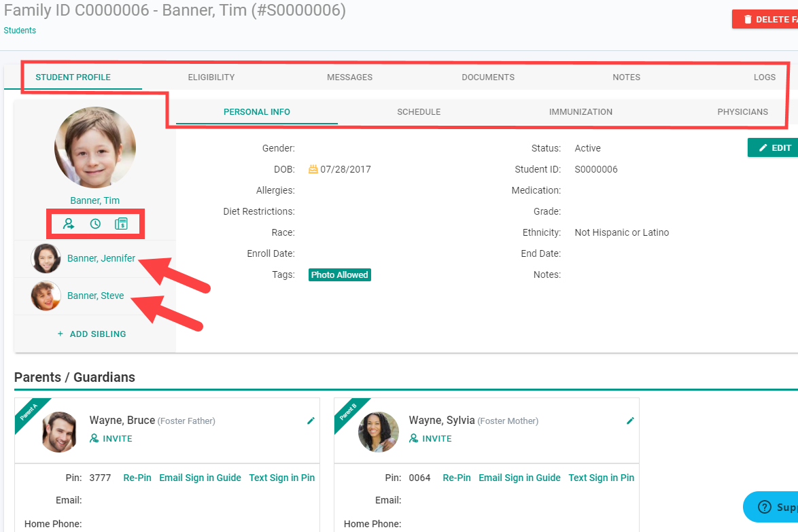Open sibling Banner, Steve's profile link

tap(96, 296)
